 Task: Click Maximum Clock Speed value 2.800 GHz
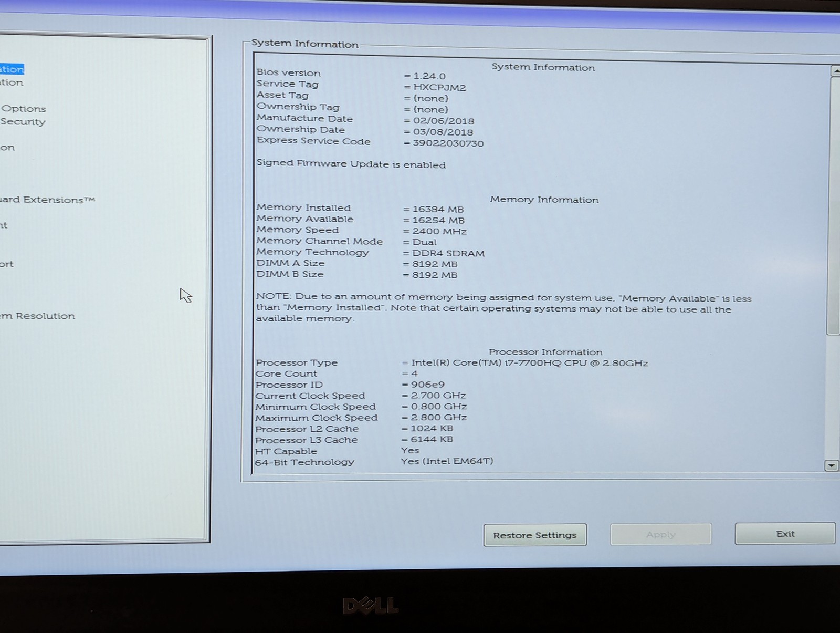pyautogui.click(x=439, y=418)
